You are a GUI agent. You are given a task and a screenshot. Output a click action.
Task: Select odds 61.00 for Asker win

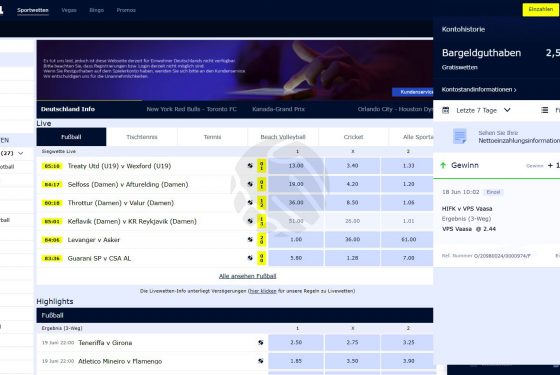click(407, 239)
